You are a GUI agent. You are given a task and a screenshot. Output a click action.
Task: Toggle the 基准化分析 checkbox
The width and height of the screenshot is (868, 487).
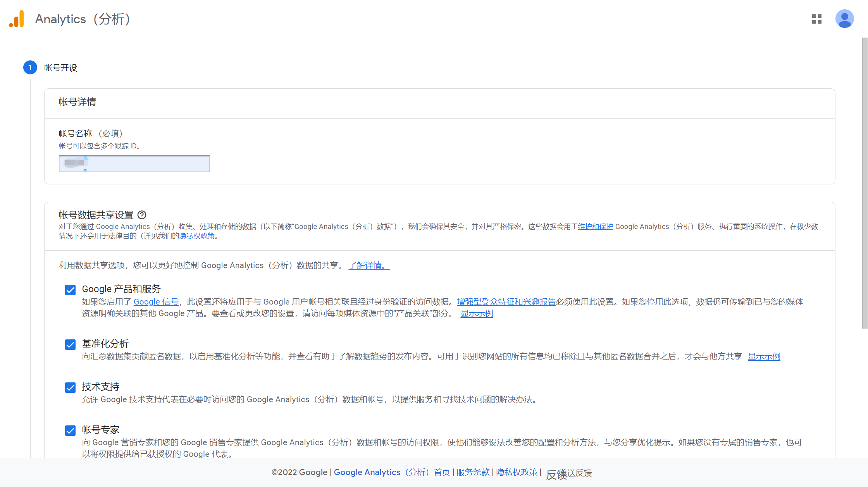[x=70, y=344]
